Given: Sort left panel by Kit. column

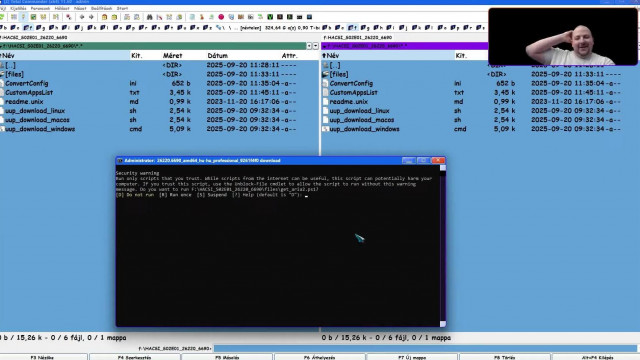Looking at the screenshot, I should (145, 55).
